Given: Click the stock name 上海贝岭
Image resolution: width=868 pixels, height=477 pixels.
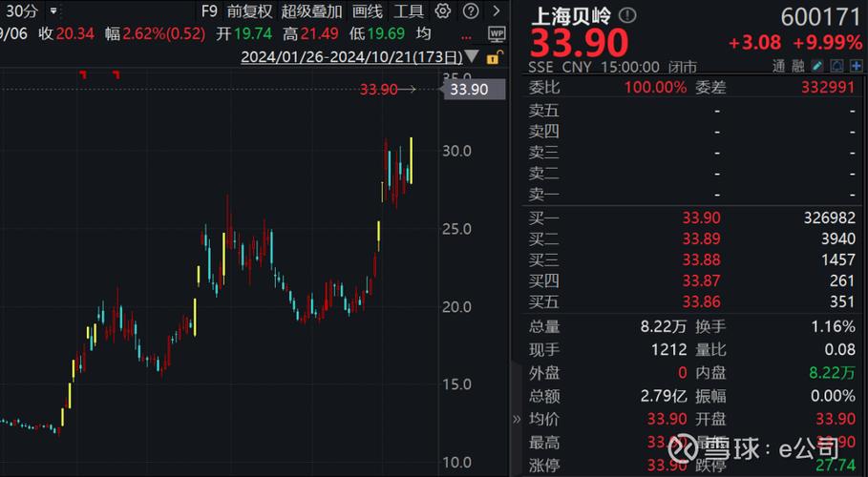Looking at the screenshot, I should click(x=571, y=15).
